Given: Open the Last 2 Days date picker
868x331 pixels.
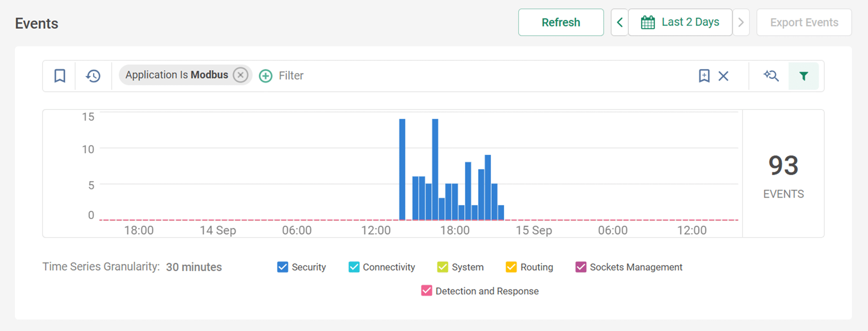Looking at the screenshot, I should coord(690,22).
